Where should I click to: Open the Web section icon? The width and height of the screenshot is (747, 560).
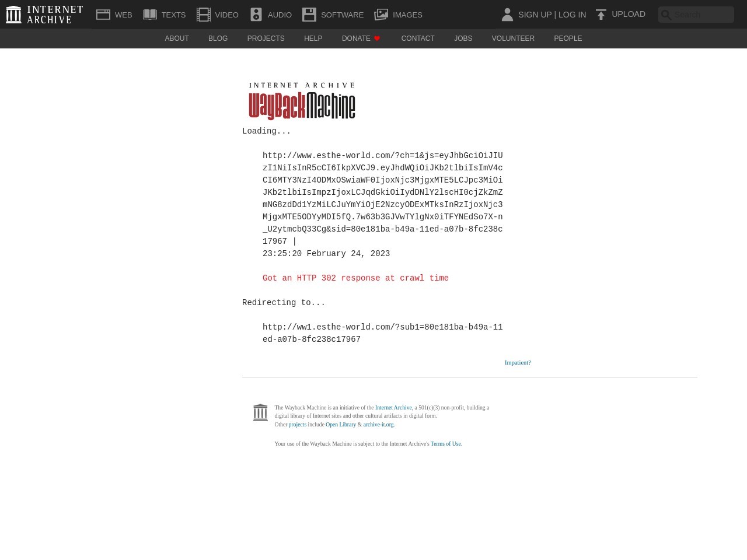[x=103, y=15]
